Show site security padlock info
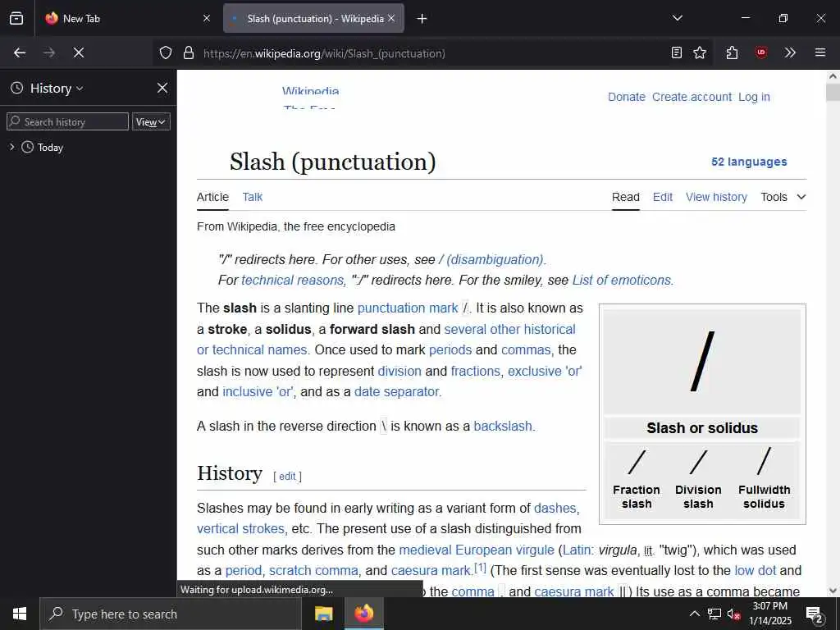This screenshot has height=630, width=840. [189, 52]
